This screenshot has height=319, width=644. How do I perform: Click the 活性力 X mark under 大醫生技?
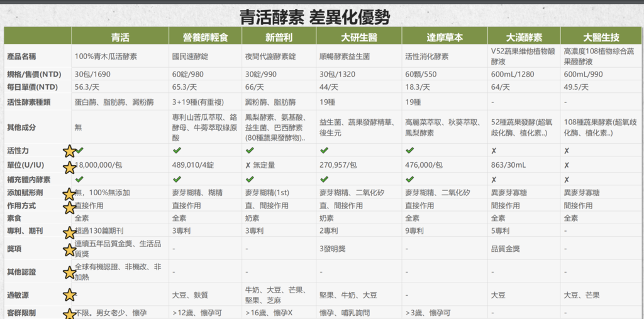pyautogui.click(x=567, y=151)
